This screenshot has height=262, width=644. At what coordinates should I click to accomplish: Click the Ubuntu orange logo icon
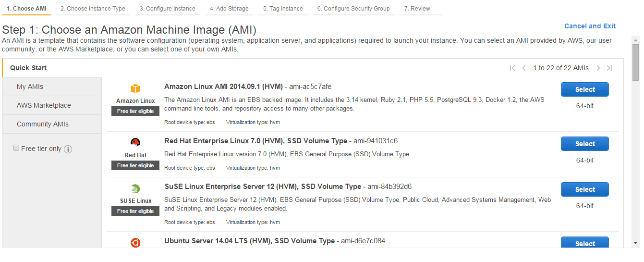point(135,243)
